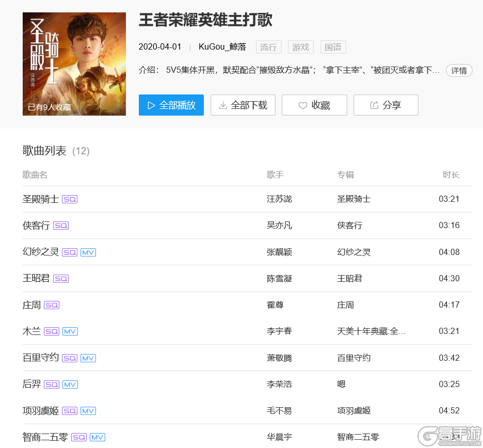
Task: Click the playlist title 王者荣耀英雄主打歌
Action: 205,20
